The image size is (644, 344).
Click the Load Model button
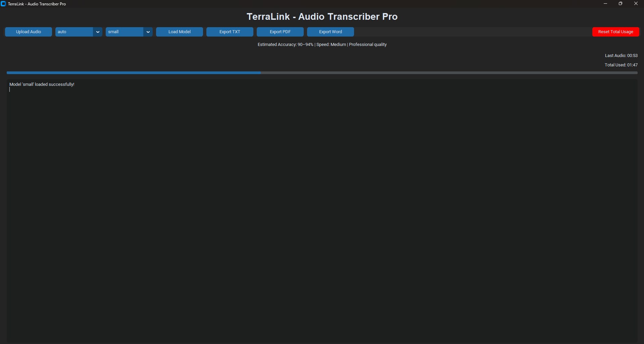click(x=179, y=32)
